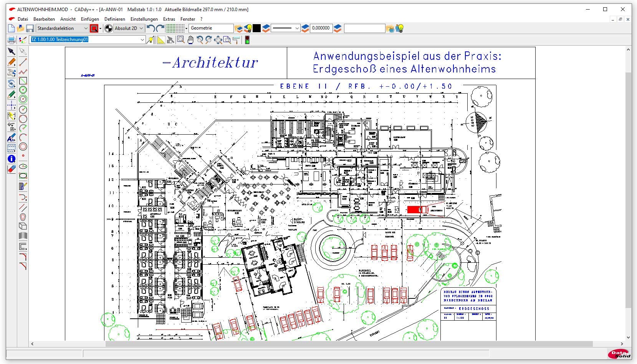Click the empty text field in toolbar

pyautogui.click(x=364, y=28)
